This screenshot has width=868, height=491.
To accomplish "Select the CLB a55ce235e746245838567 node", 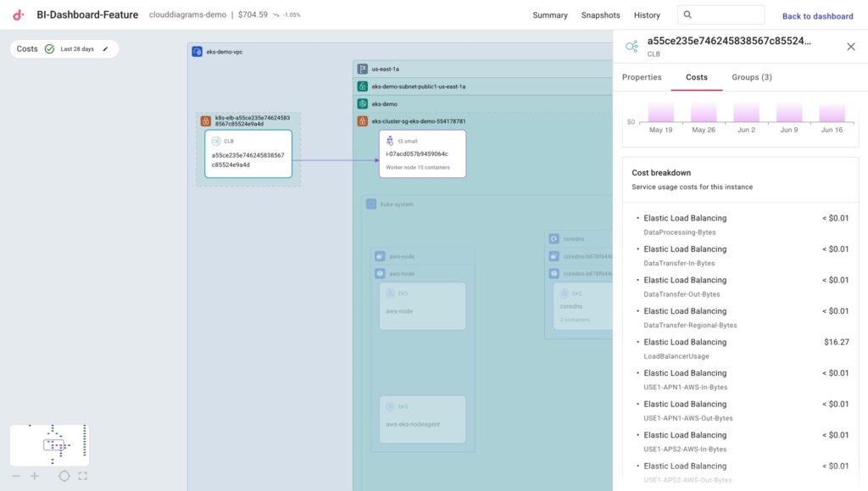I will (x=248, y=153).
